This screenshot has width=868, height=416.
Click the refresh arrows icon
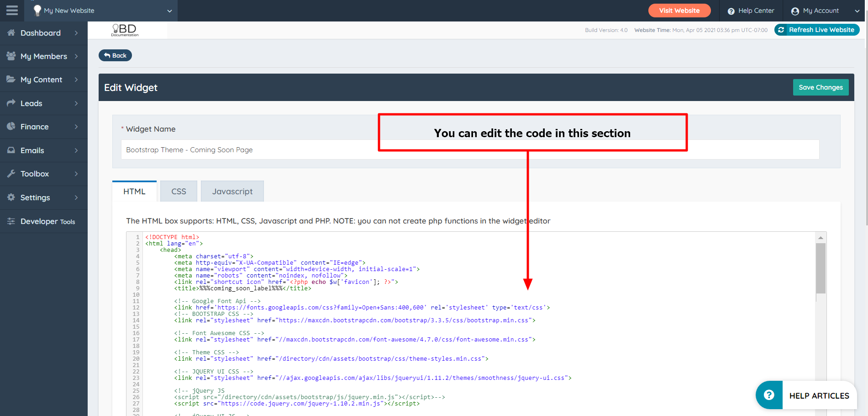pos(781,30)
